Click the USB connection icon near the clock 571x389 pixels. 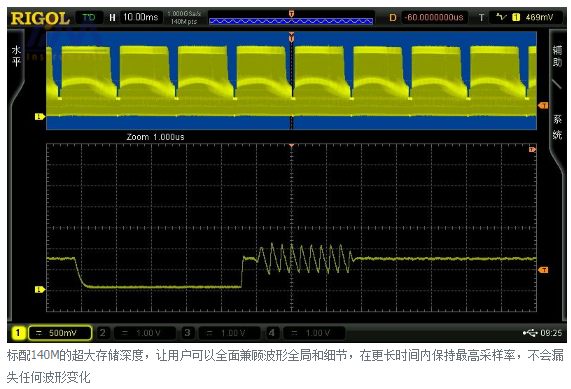(530, 332)
